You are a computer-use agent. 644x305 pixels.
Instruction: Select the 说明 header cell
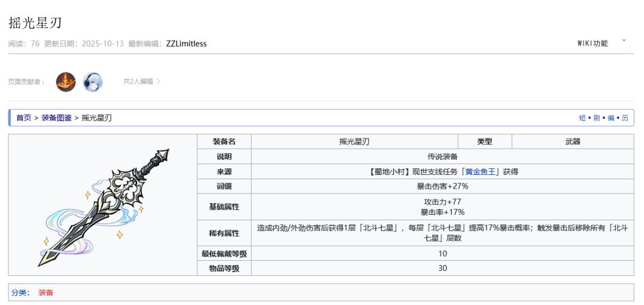[224, 156]
